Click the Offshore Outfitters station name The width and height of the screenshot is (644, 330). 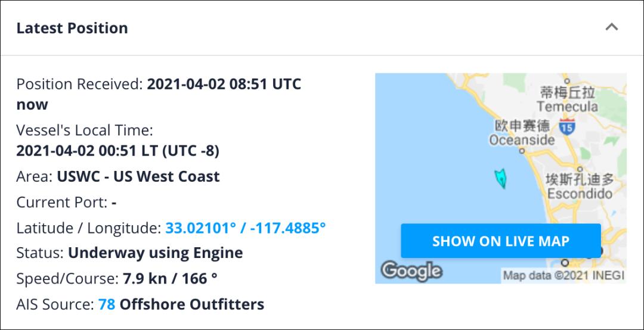[192, 304]
